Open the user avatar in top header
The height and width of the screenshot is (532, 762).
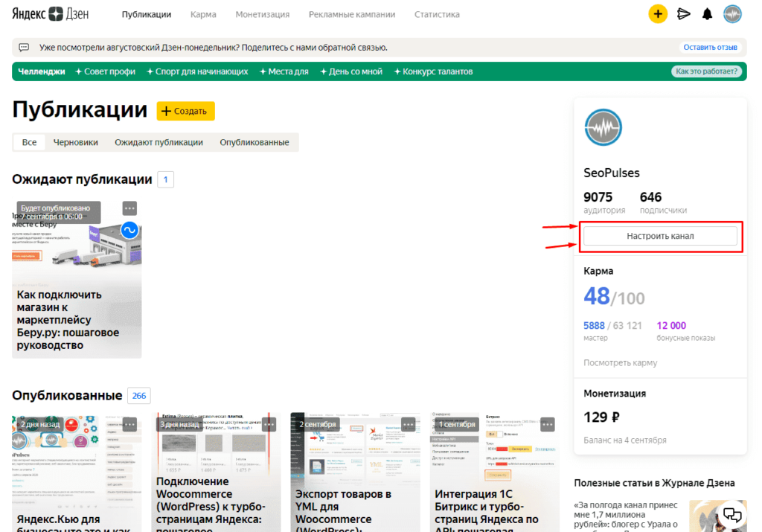(732, 14)
